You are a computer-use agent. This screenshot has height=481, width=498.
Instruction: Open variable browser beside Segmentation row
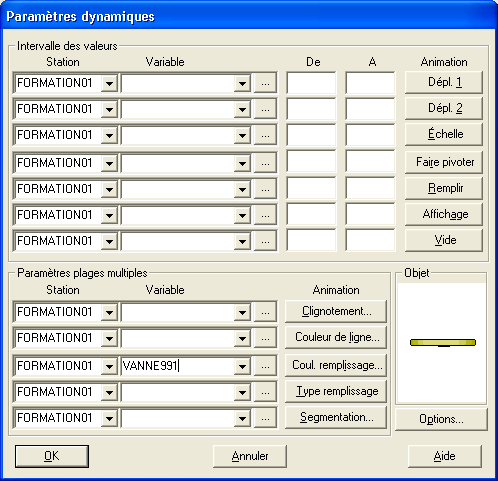click(x=265, y=418)
